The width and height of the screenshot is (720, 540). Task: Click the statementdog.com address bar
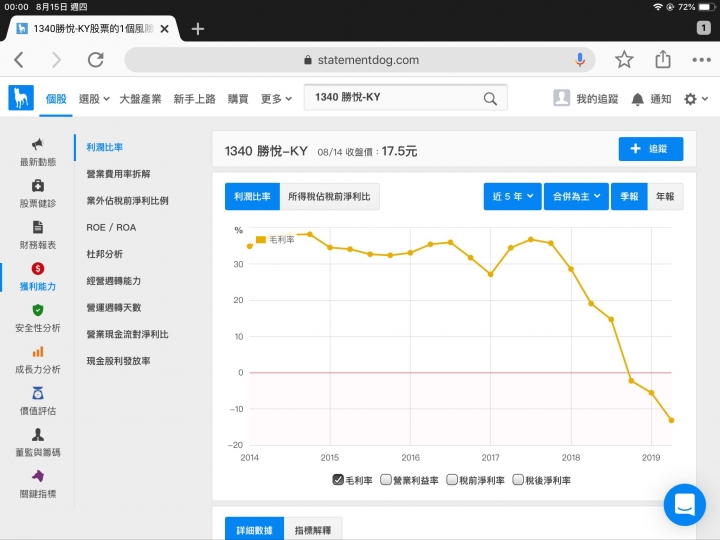(x=360, y=60)
